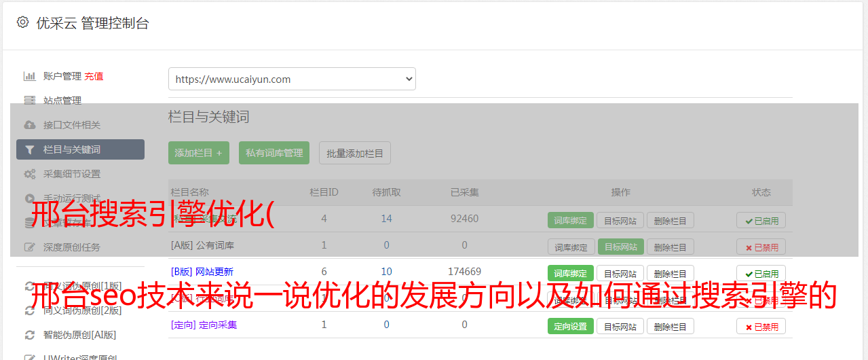Click the red 充值 recharge link
Image resolution: width=868 pixels, height=360 pixels.
[94, 76]
